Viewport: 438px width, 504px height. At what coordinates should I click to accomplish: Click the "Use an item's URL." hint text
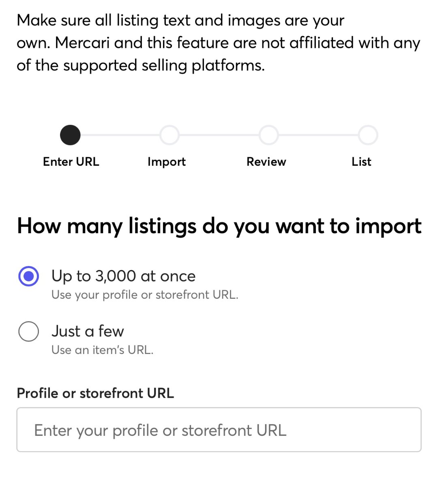coord(102,350)
